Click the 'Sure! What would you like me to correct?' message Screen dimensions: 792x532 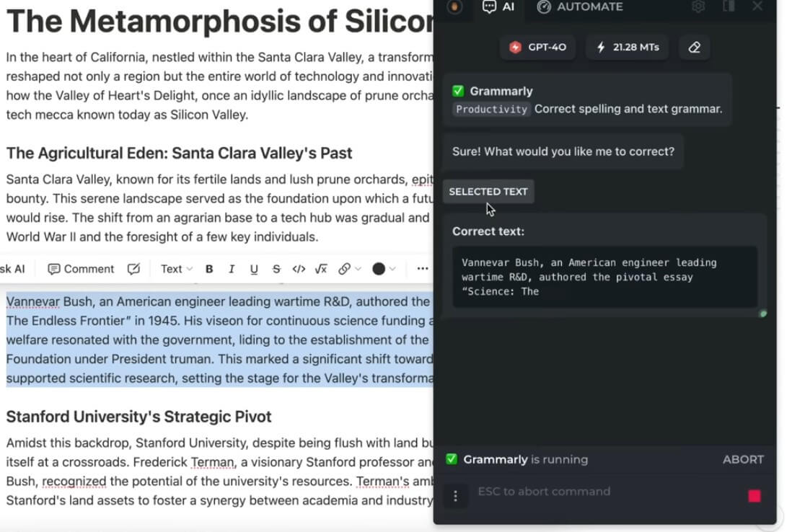click(563, 151)
